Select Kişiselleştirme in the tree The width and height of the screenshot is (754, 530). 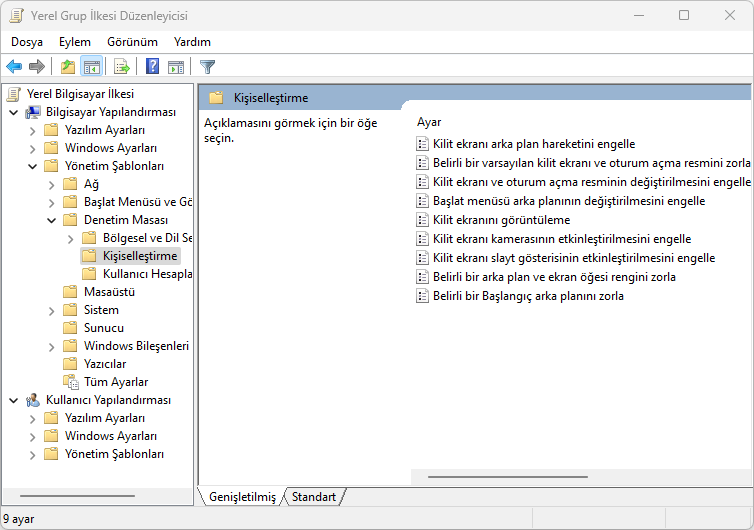pyautogui.click(x=140, y=256)
